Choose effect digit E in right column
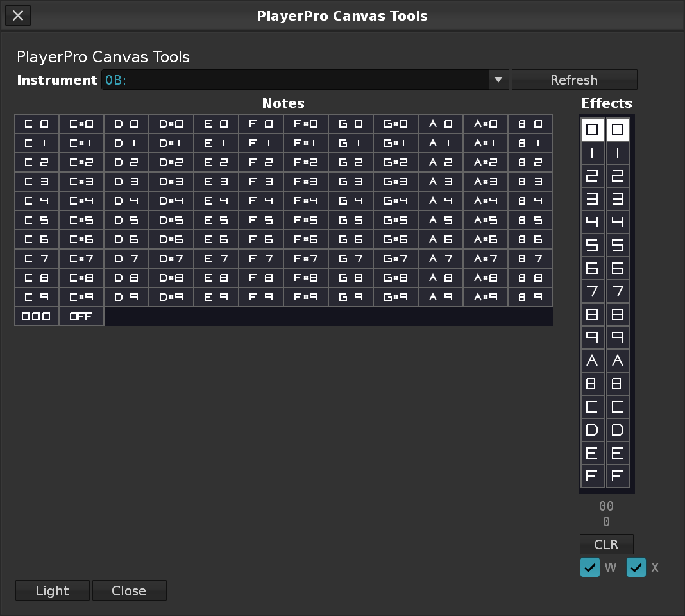Image resolution: width=685 pixels, height=616 pixels. 618,453
